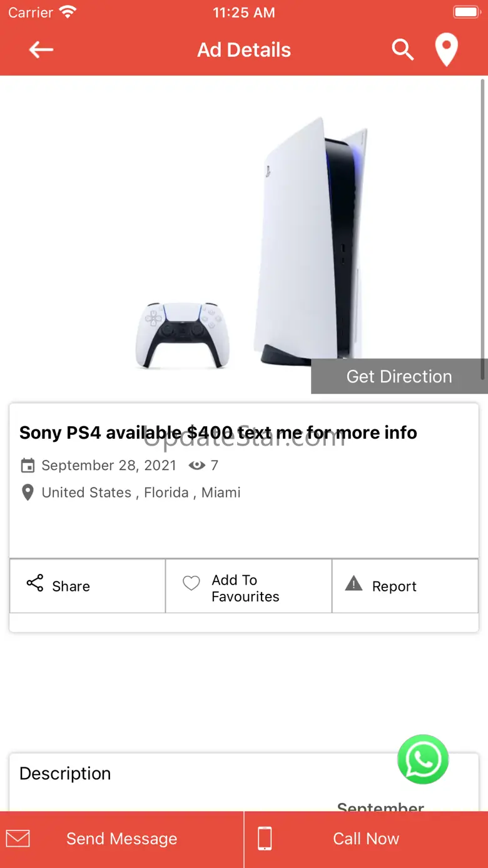Tap the Report label text
Screen dimensions: 488x868
[x=394, y=586]
